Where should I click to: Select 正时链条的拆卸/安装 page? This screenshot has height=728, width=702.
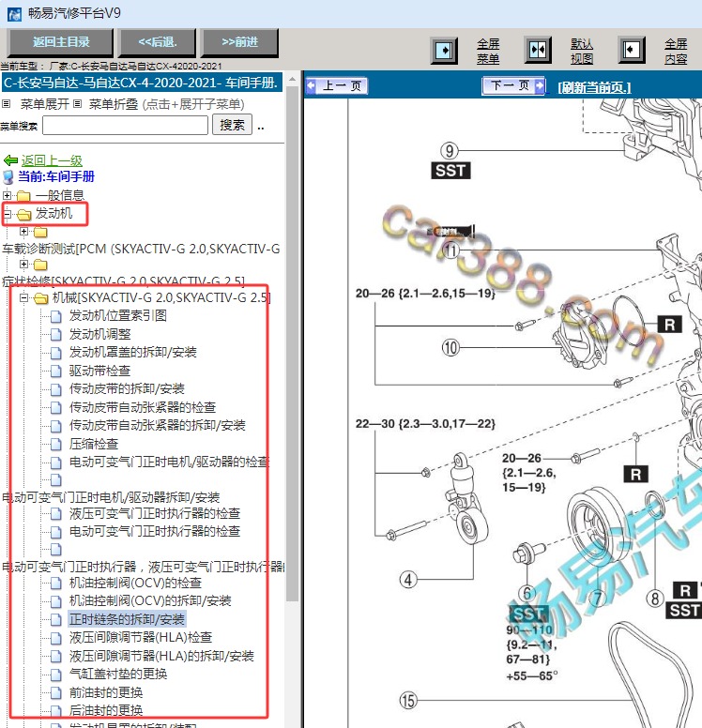click(127, 619)
